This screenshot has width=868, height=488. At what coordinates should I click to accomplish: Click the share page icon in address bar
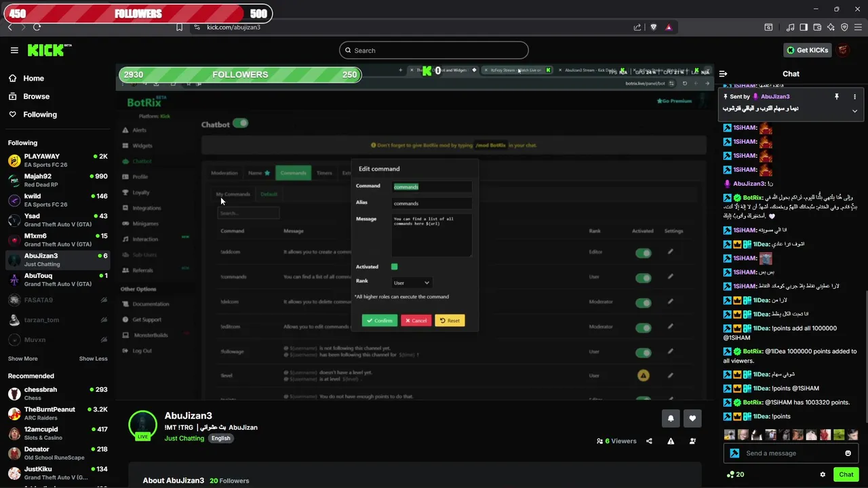coord(637,27)
